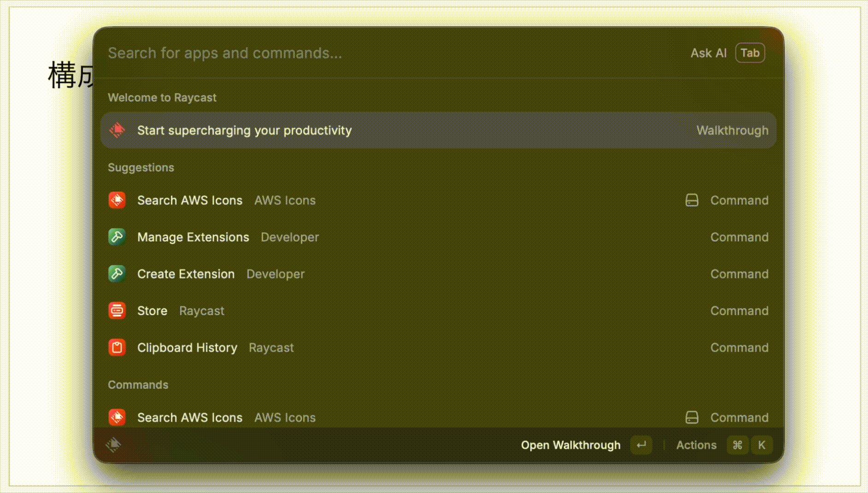Click the Manage Extensions hammer icon
Screen dimensions: 868x493
point(117,237)
